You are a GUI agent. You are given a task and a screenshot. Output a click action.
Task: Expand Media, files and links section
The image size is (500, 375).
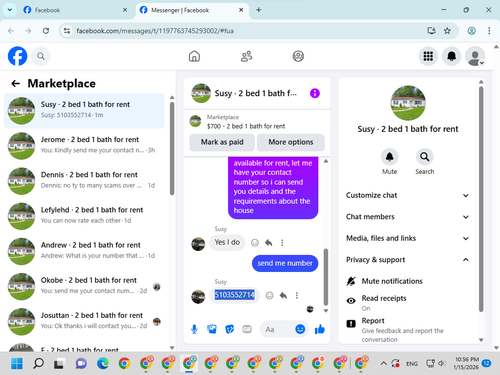[407, 238]
